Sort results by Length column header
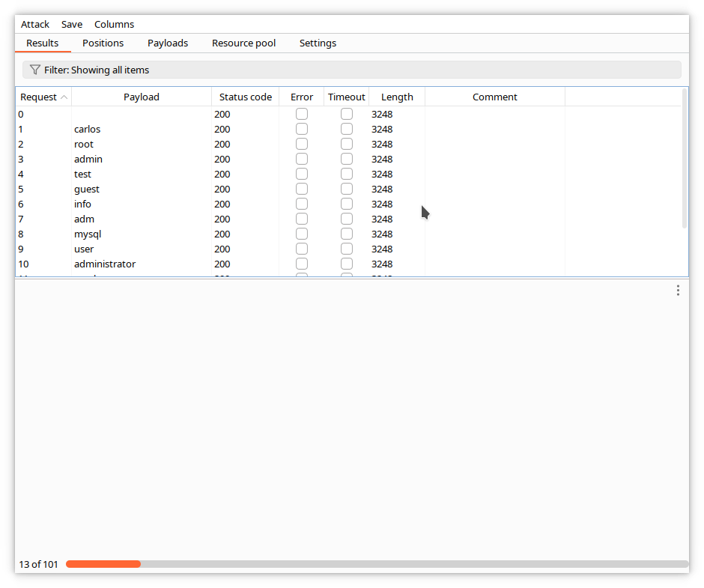Image resolution: width=704 pixels, height=588 pixels. click(397, 97)
